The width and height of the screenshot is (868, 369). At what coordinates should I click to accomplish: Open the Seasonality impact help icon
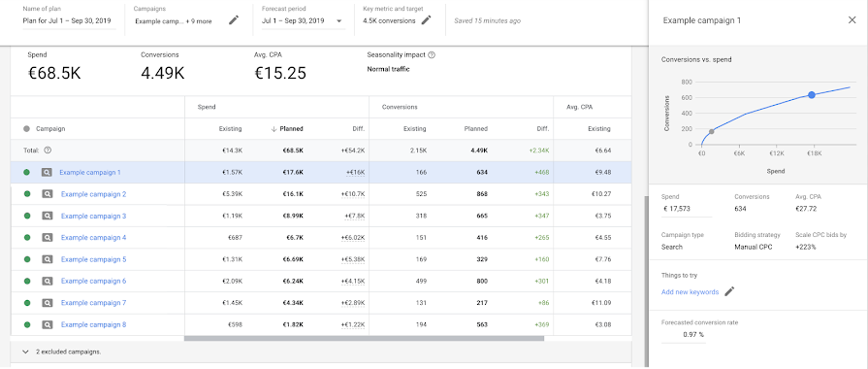(432, 54)
